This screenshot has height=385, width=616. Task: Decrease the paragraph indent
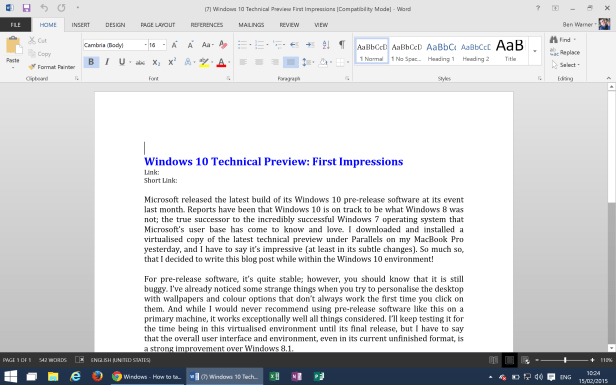click(x=294, y=44)
